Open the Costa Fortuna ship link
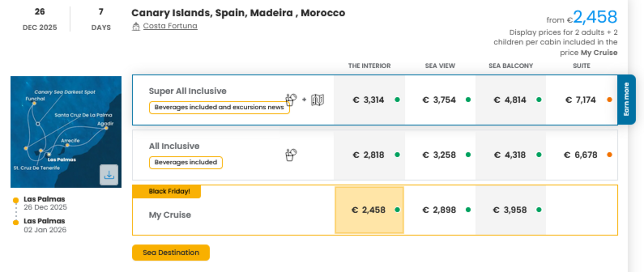Screen dimensions: 644x272 point(170,26)
